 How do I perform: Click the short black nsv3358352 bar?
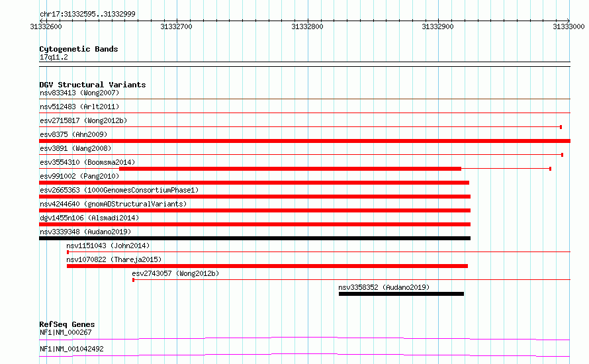[401, 294]
